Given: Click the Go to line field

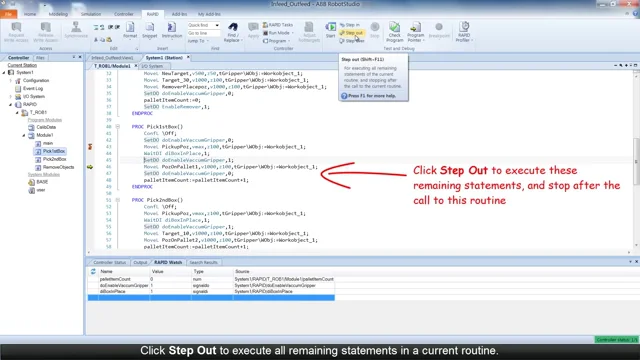Looking at the screenshot, I should pos(203,33).
